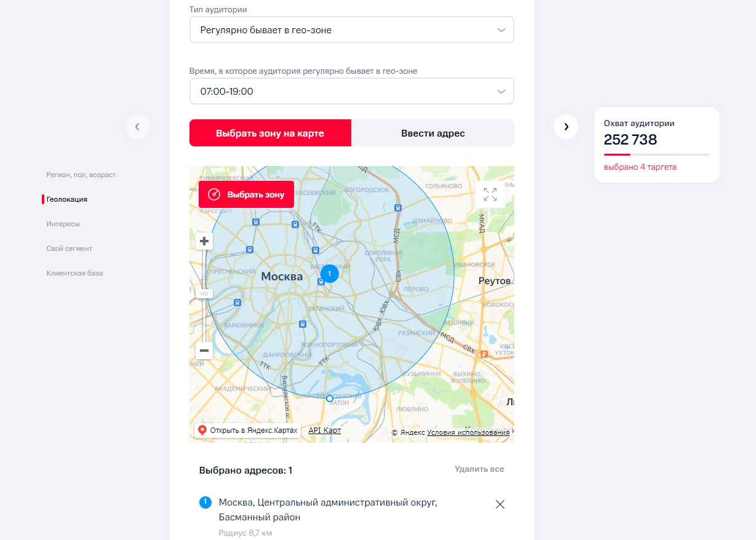
Task: Switch to Ввести адрес tab
Action: pos(432,133)
